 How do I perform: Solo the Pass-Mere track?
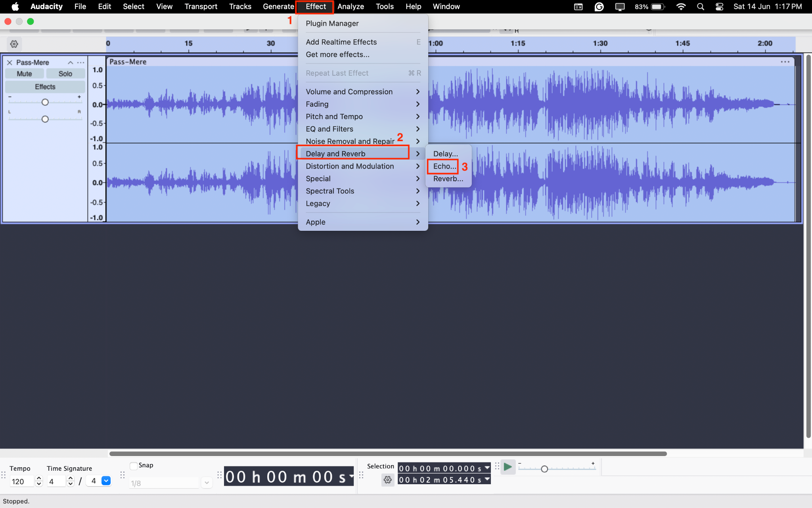(x=65, y=74)
